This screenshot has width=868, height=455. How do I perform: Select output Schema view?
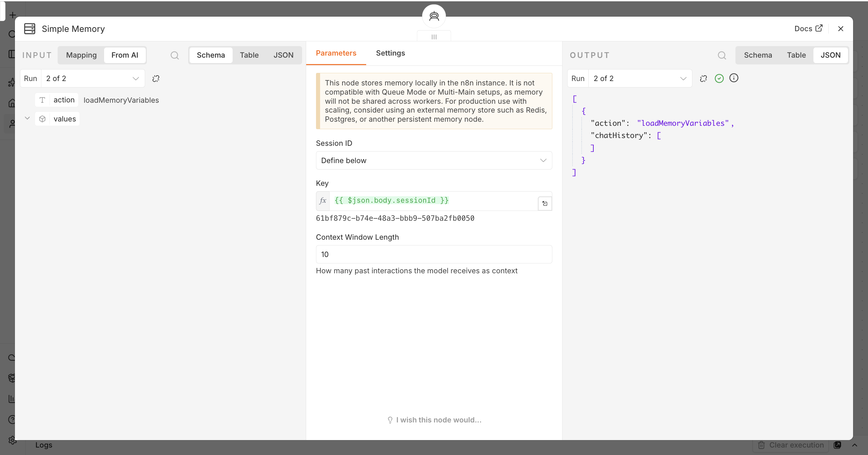click(758, 55)
